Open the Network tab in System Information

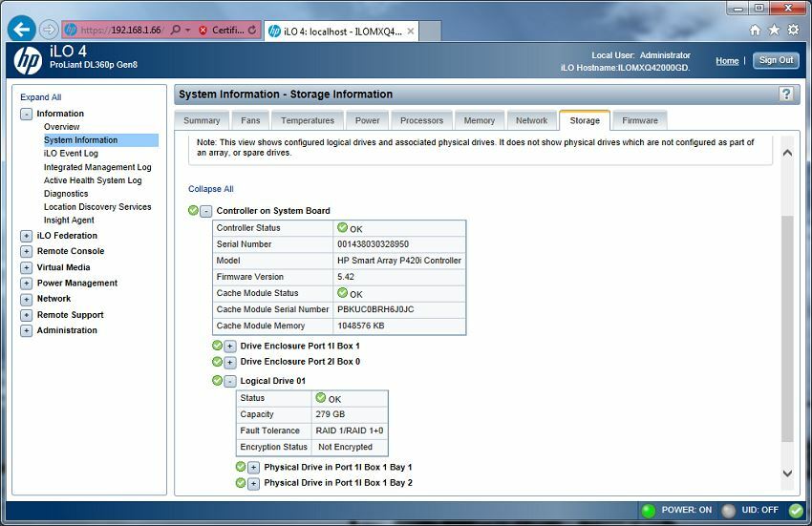[531, 120]
